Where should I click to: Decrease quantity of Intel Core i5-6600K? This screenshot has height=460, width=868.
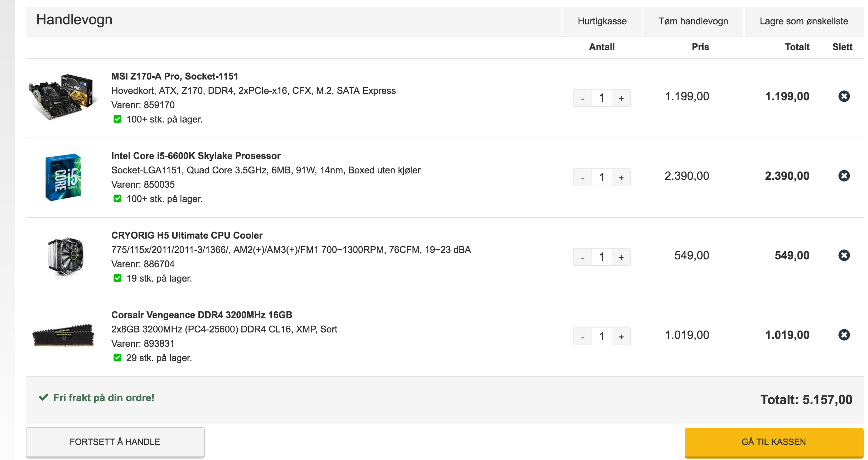click(582, 177)
